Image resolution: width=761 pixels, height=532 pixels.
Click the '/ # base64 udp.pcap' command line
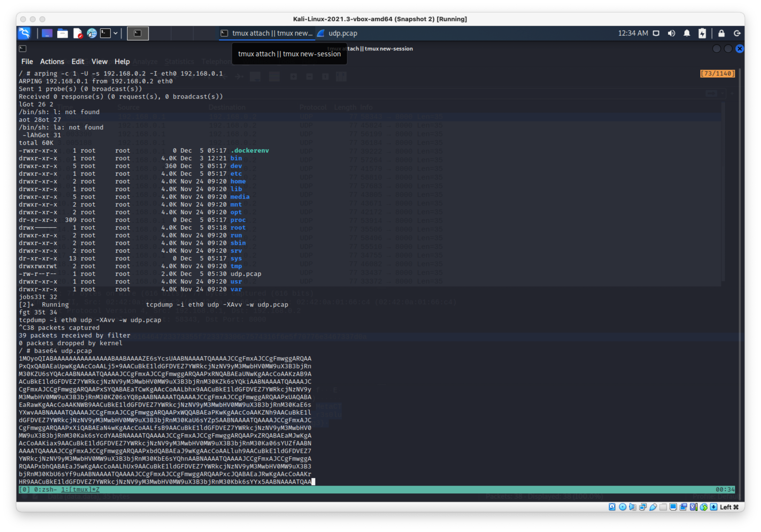tap(55, 351)
